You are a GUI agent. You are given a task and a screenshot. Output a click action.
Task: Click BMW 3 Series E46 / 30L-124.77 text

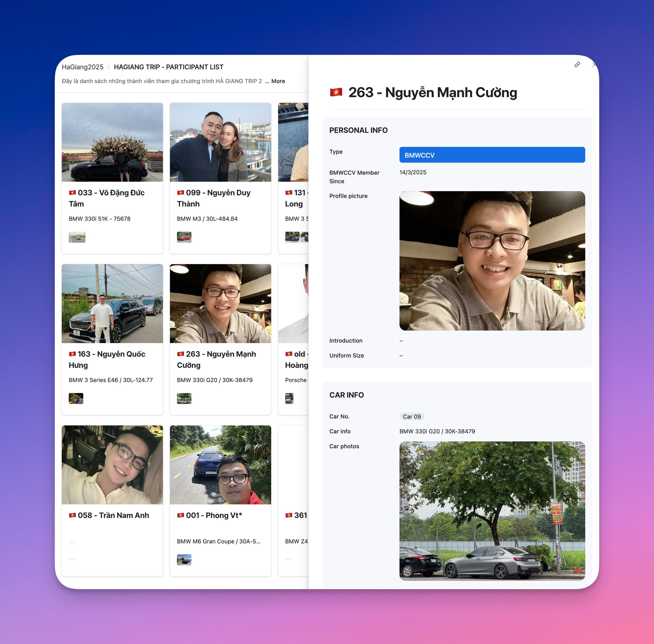pyautogui.click(x=111, y=380)
